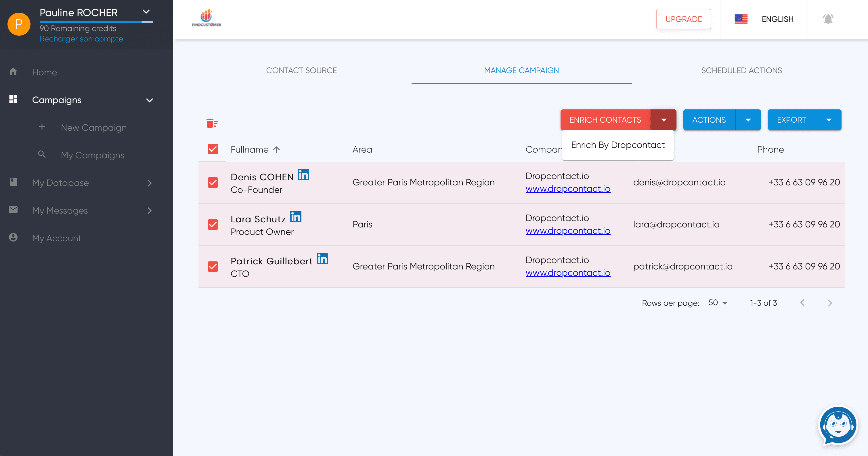Click the plus icon beside New Campaign

click(42, 127)
